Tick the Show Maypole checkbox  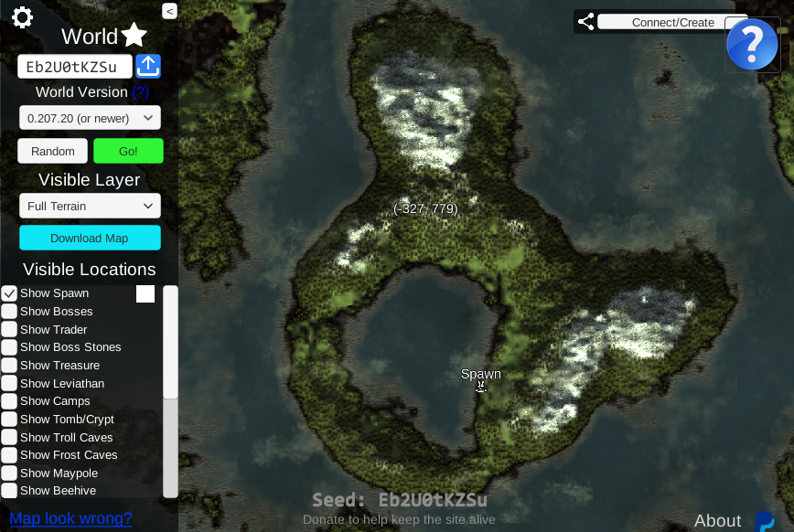tap(9, 473)
